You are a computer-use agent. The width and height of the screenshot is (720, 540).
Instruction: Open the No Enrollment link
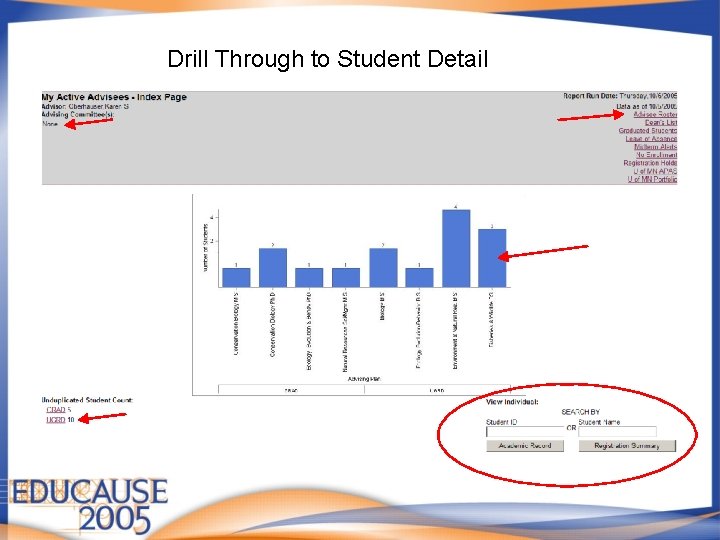click(x=656, y=155)
